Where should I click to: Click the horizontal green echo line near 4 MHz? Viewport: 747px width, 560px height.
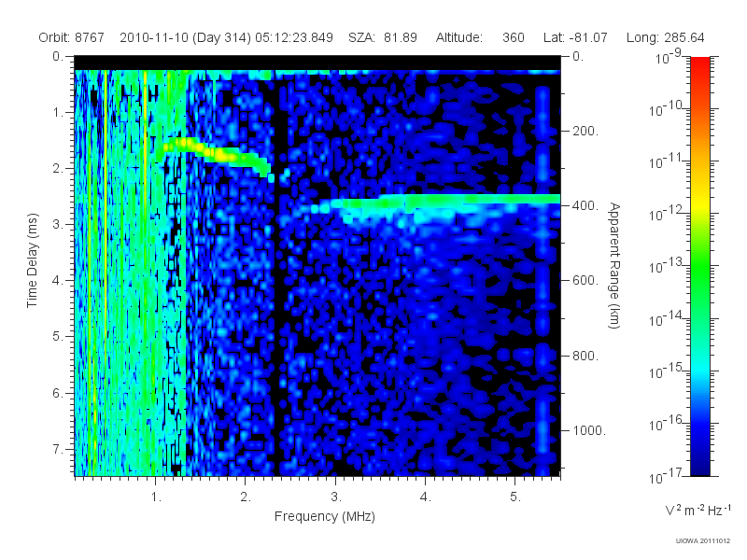(x=438, y=200)
